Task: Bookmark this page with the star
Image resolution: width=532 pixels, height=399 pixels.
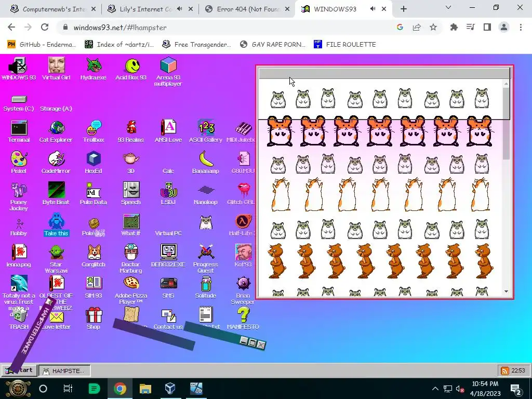Action: click(x=433, y=27)
